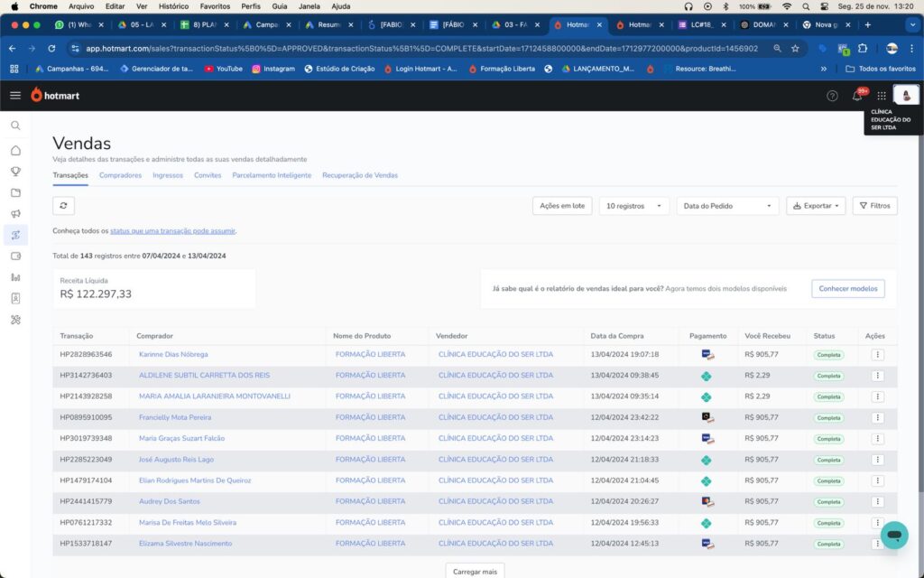Open the trophy icon in sidebar

[16, 172]
